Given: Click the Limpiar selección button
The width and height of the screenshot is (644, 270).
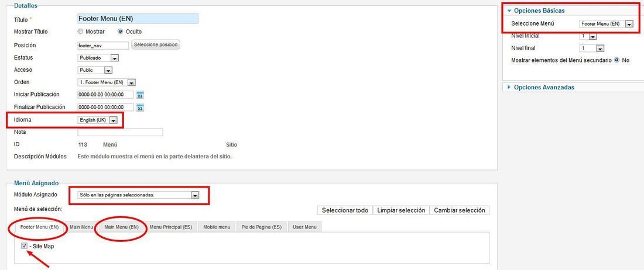Looking at the screenshot, I should pyautogui.click(x=401, y=210).
